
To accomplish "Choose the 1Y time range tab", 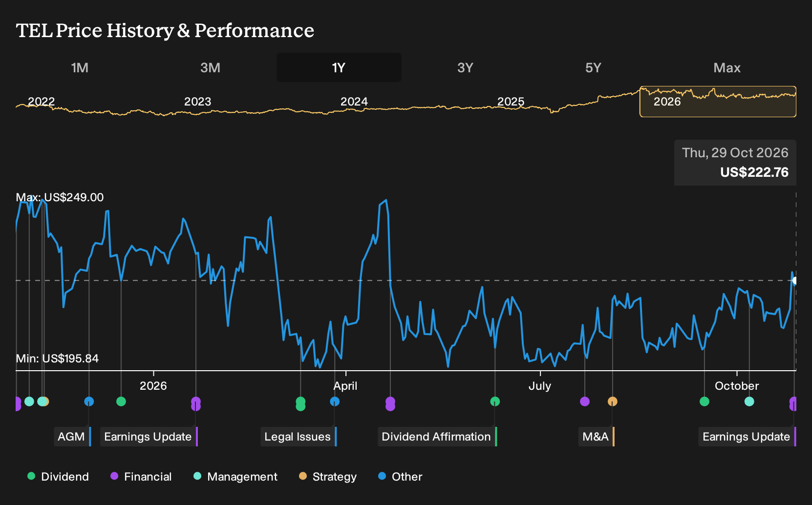I will tap(339, 67).
